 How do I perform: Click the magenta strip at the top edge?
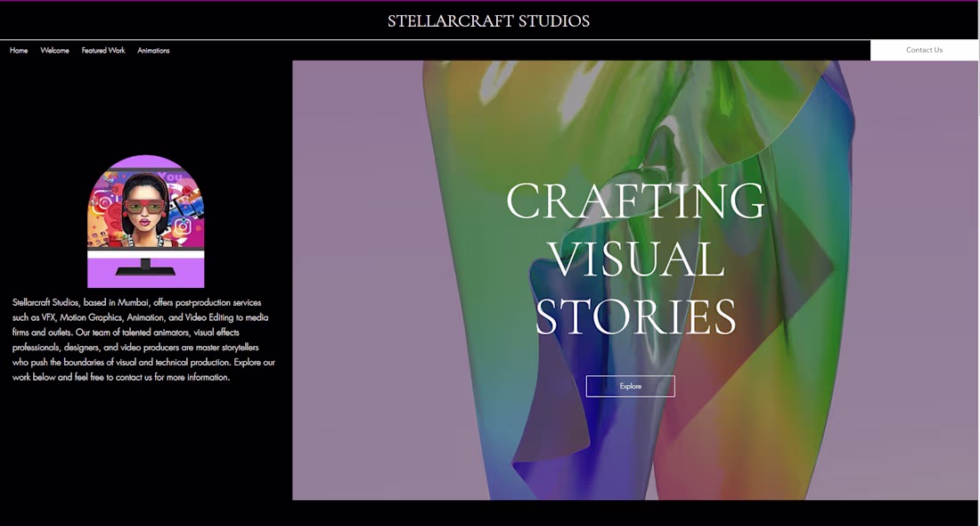(490, 2)
